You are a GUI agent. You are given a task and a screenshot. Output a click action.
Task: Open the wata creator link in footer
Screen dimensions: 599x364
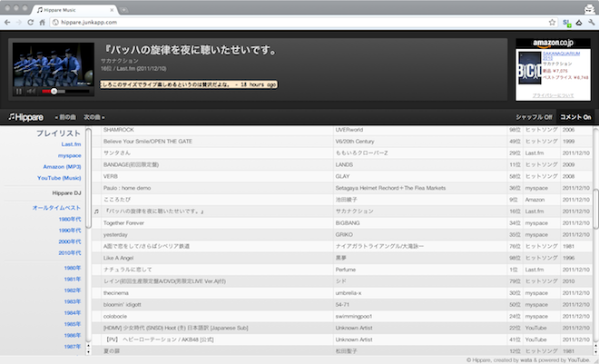coord(525,359)
